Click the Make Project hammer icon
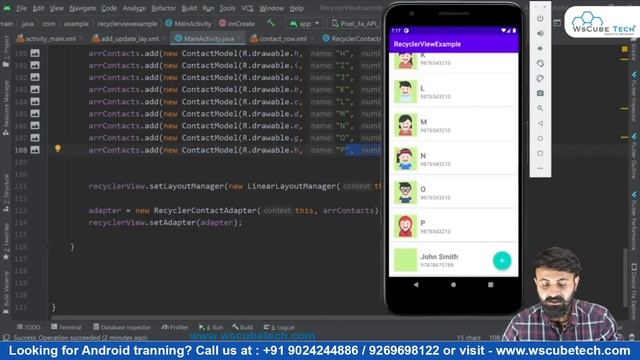Screen dimensions: 640x360 (271, 23)
